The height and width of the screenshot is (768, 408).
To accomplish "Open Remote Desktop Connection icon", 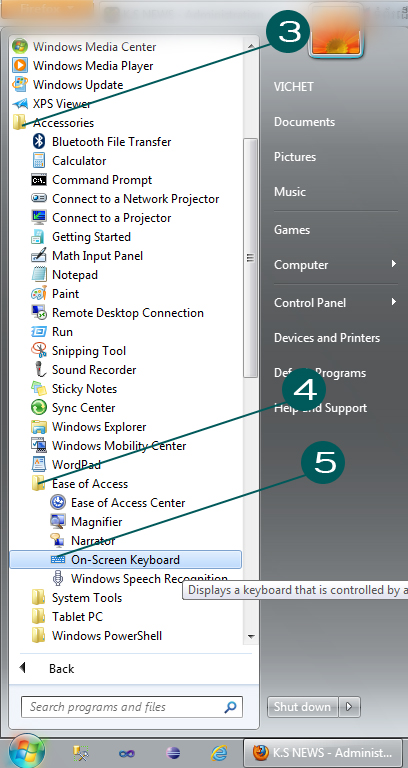I will (x=39, y=312).
